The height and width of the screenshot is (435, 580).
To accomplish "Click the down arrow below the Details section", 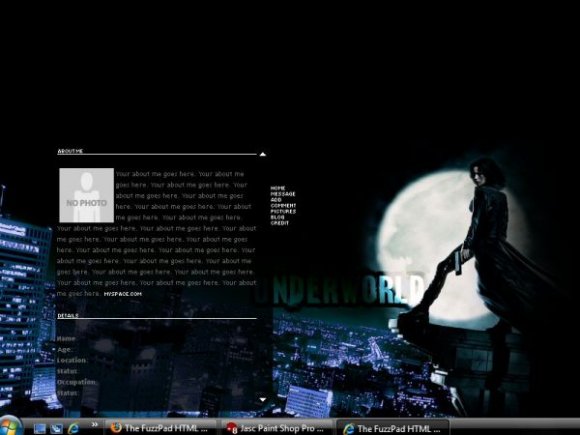I will point(263,399).
